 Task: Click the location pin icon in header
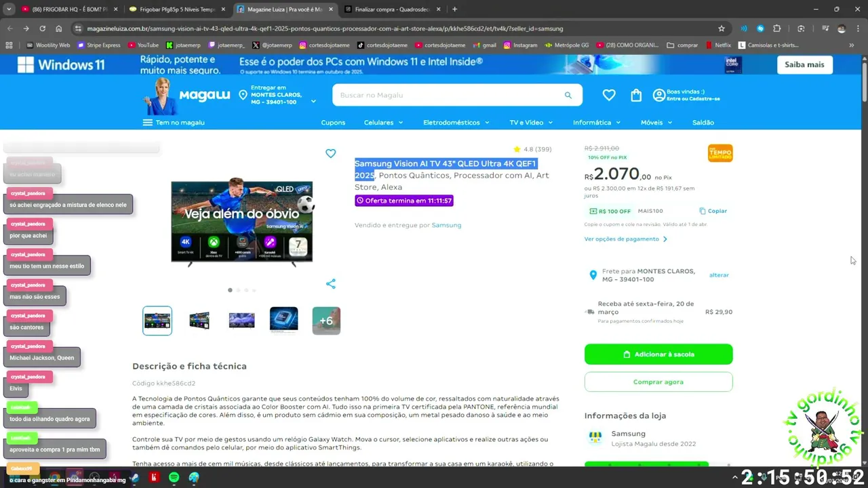(x=243, y=96)
